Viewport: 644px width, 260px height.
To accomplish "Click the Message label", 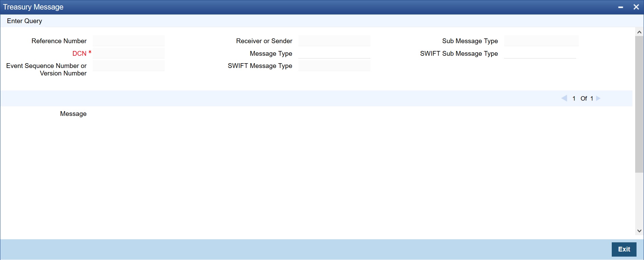I will (x=73, y=114).
